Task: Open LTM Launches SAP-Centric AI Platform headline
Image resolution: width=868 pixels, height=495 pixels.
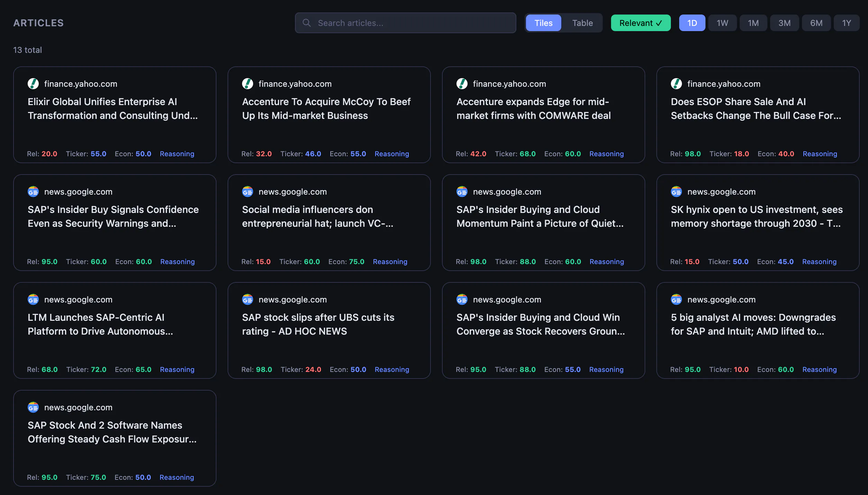Action: pyautogui.click(x=100, y=324)
